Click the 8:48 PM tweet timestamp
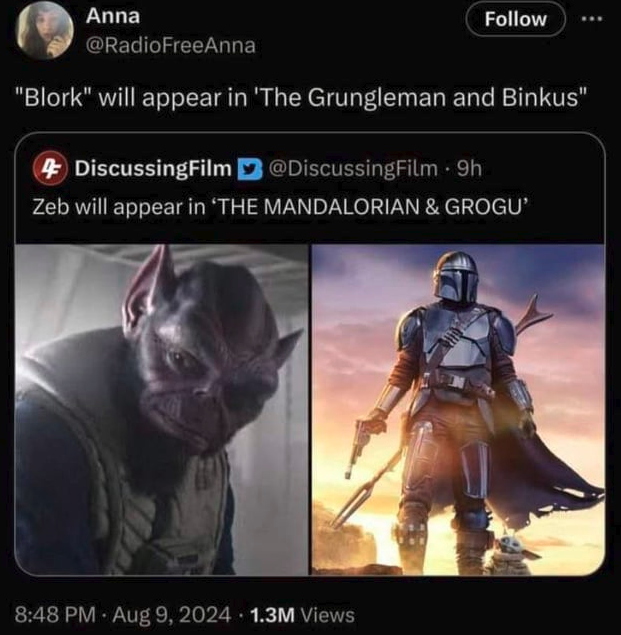621x635 pixels. (x=55, y=614)
